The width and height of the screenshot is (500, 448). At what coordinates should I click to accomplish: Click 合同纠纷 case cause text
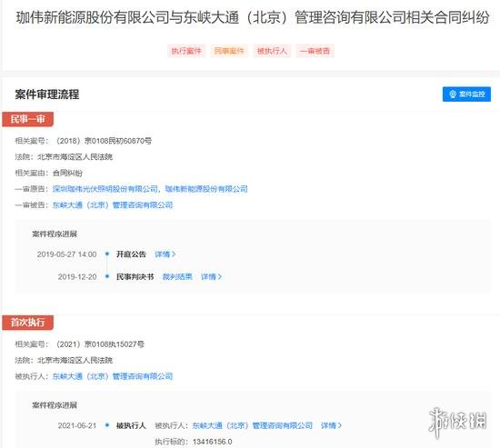click(x=67, y=173)
